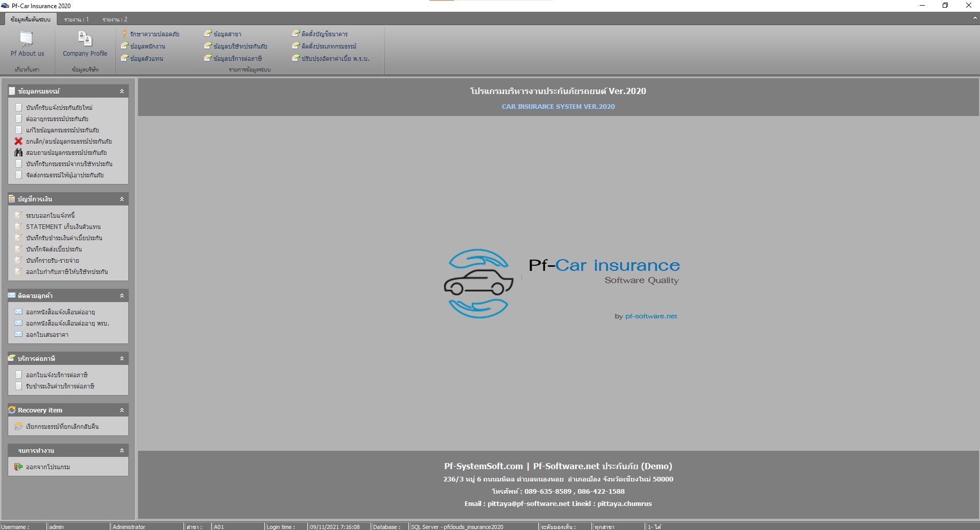980x530 pixels.
Task: Open แก้ไขข้อมูลกรมธรรม์ประกันภัย in the sidebar
Action: coord(57,130)
